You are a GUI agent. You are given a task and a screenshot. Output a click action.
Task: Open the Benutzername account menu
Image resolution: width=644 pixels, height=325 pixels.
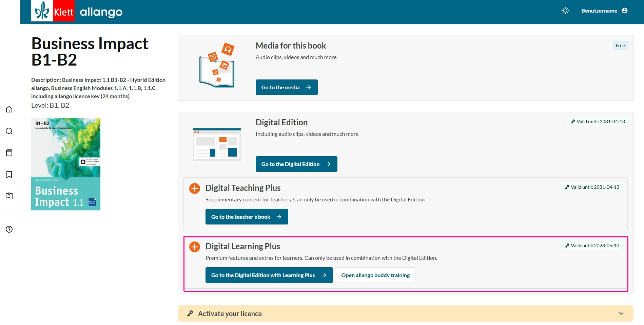[x=599, y=11]
